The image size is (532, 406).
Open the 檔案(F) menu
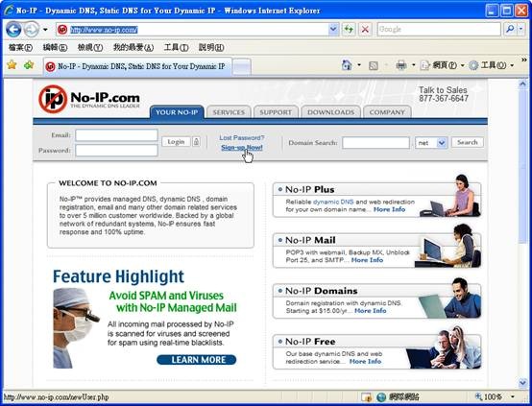[20, 47]
